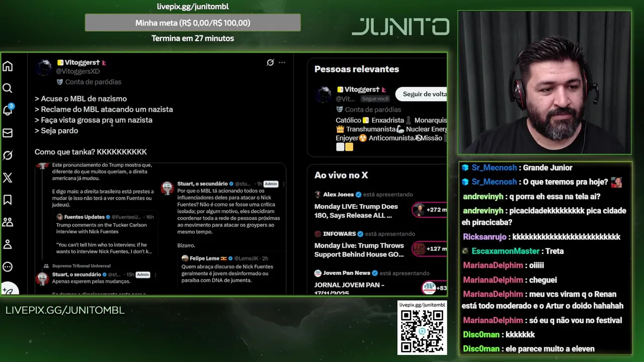Open the Bookmarks icon in sidebar
Screen dimensions: 644x362
click(x=8, y=200)
